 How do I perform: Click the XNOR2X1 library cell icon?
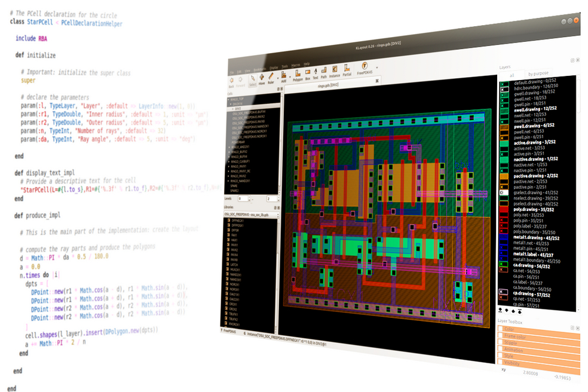pyautogui.click(x=226, y=324)
